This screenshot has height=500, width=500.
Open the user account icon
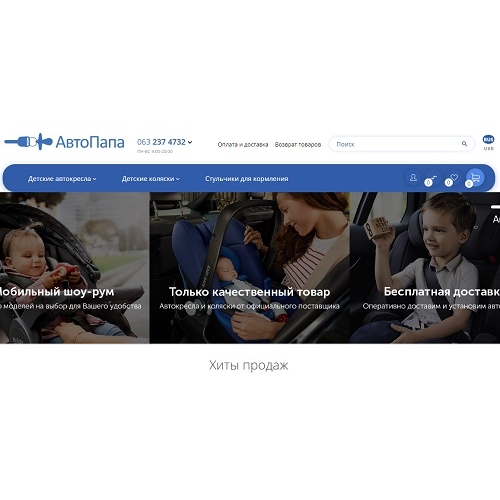pyautogui.click(x=413, y=178)
